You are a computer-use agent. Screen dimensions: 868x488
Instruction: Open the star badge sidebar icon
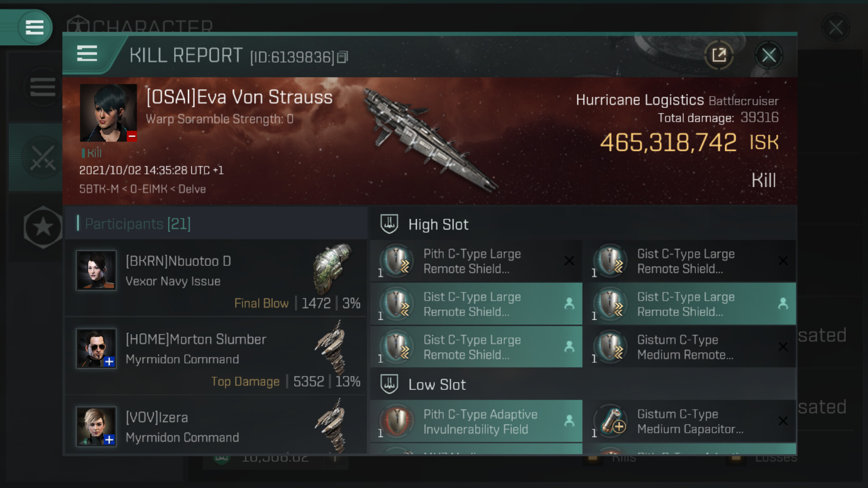(x=43, y=227)
